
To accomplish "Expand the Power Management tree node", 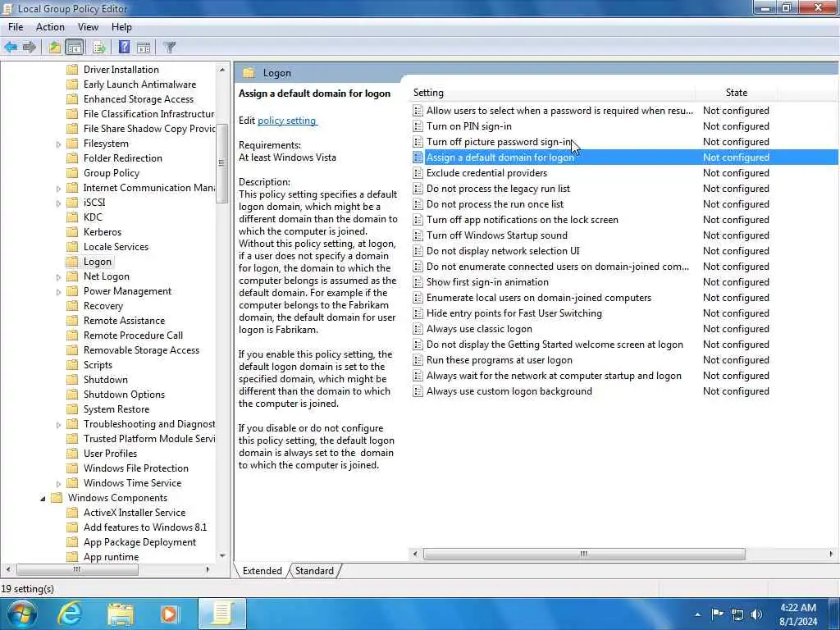I will point(58,292).
